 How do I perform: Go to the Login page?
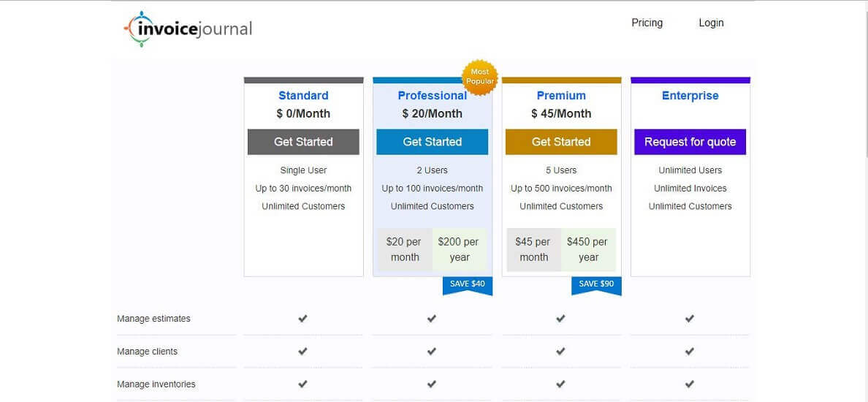click(x=711, y=23)
